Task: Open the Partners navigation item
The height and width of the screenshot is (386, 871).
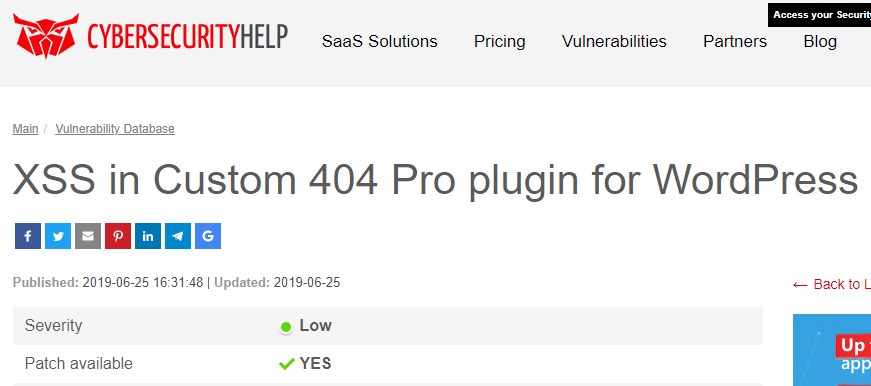Action: pyautogui.click(x=735, y=42)
